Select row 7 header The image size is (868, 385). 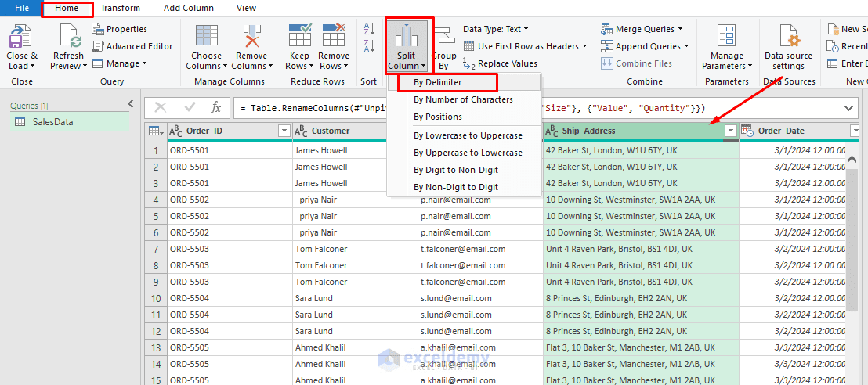click(x=156, y=249)
